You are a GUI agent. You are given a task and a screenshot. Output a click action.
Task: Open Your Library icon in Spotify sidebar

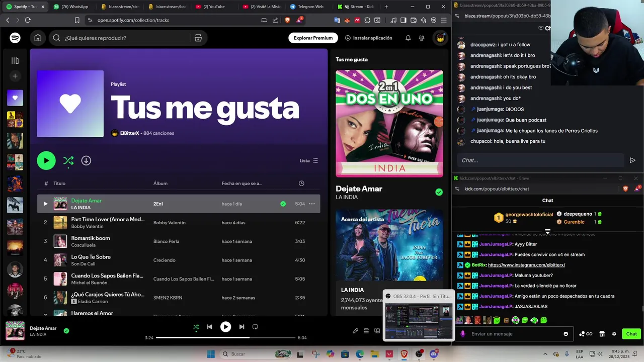tap(15, 61)
